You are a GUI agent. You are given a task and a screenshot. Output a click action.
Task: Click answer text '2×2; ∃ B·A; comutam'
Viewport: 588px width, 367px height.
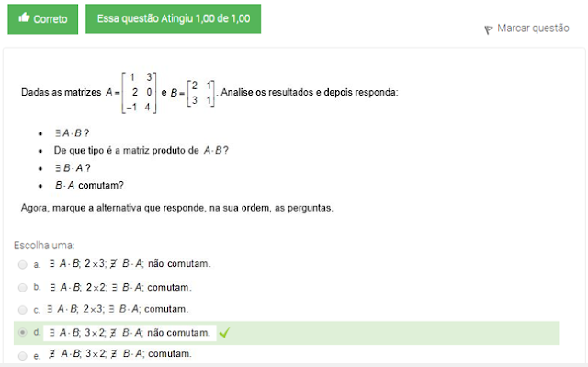(x=139, y=288)
